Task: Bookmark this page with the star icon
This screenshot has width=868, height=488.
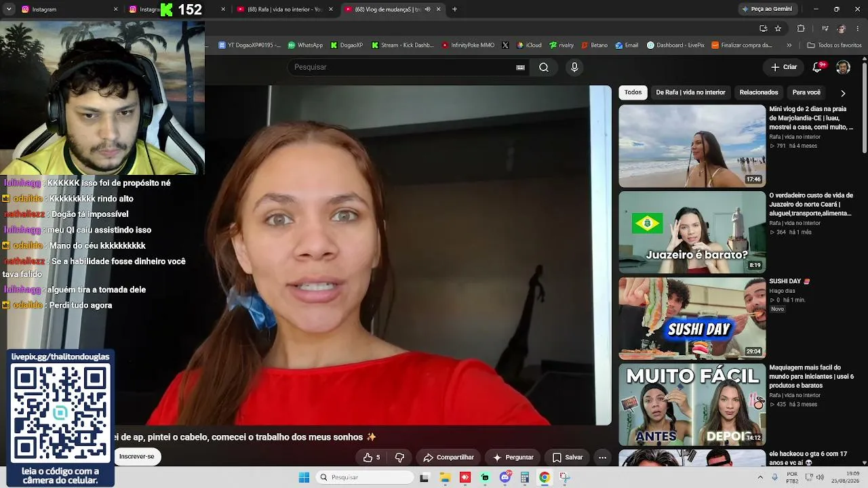Action: tap(778, 28)
